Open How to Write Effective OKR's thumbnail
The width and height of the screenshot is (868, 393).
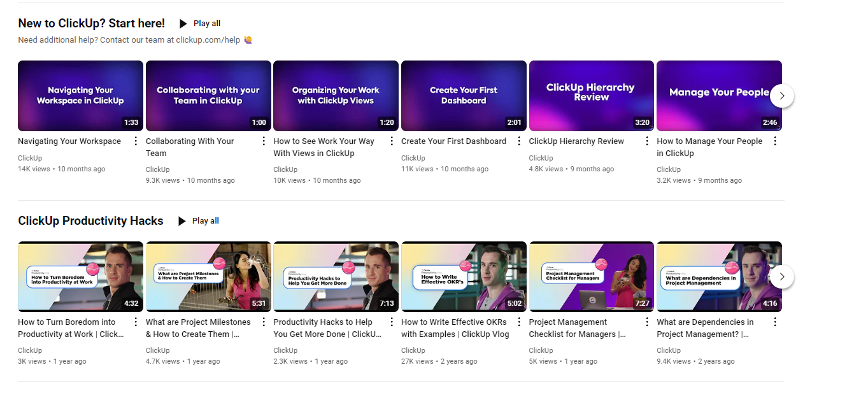(x=464, y=276)
